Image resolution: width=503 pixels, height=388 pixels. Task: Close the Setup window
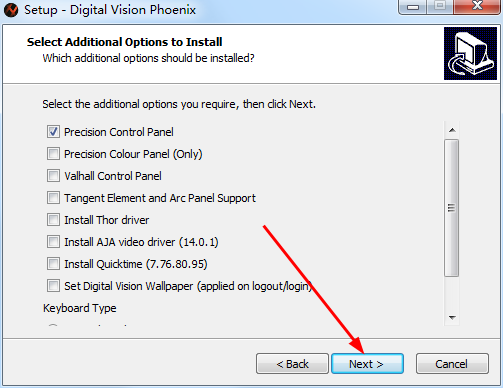point(477,7)
